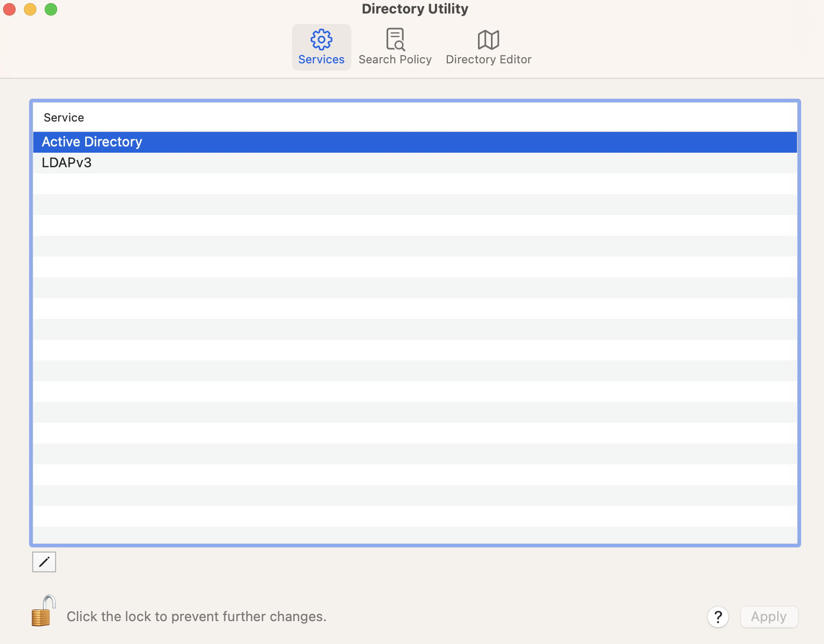
Task: Click the Service column header
Action: point(64,118)
